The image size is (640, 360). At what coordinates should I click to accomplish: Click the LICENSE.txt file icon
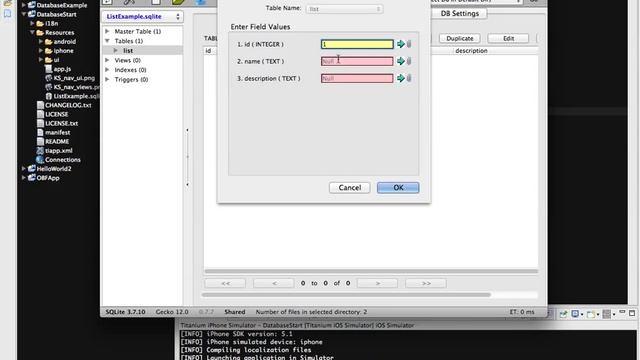click(40, 123)
